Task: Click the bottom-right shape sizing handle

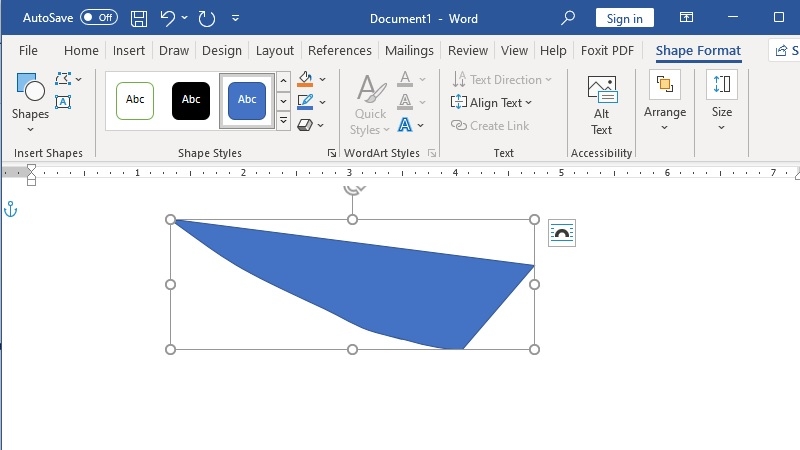Action: click(534, 349)
